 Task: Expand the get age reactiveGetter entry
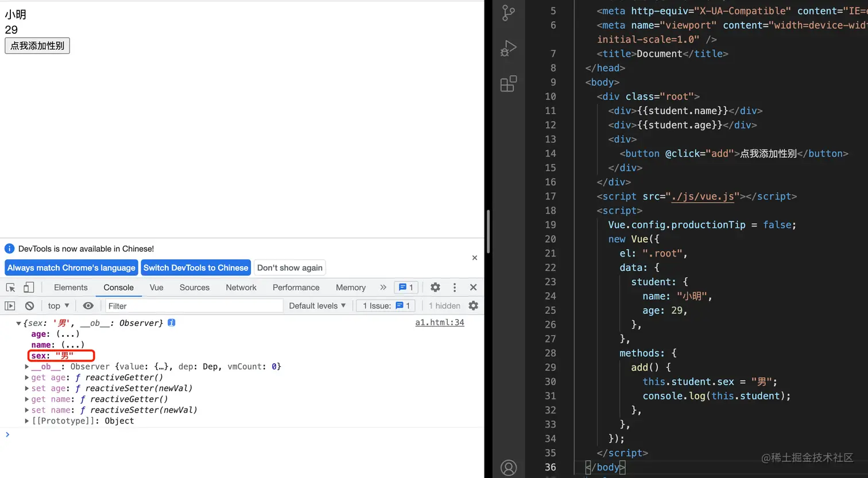27,378
